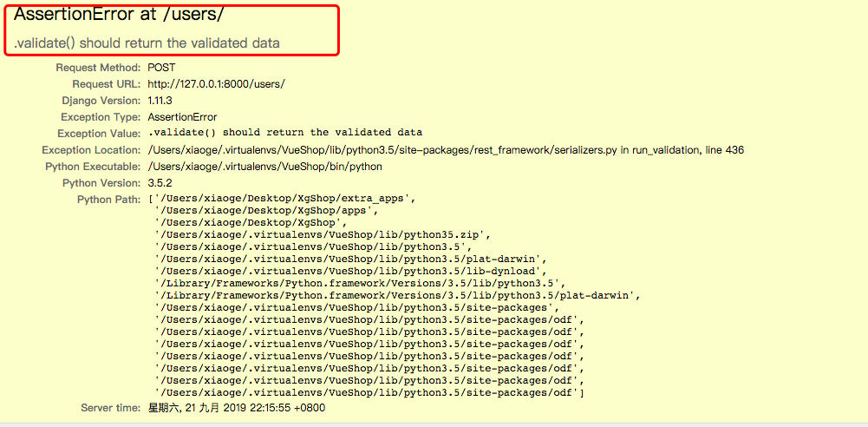Viewport: 868px width, 427px height.
Task: Click the "Exception Type:" label
Action: (101, 117)
